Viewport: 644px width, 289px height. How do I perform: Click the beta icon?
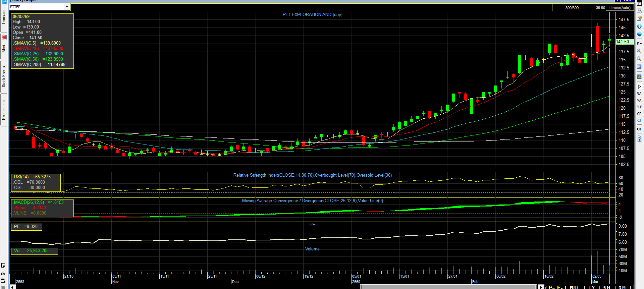[639, 86]
